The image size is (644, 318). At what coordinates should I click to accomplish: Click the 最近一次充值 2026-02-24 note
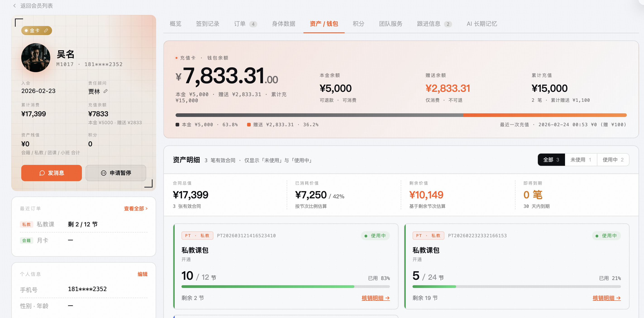click(563, 124)
